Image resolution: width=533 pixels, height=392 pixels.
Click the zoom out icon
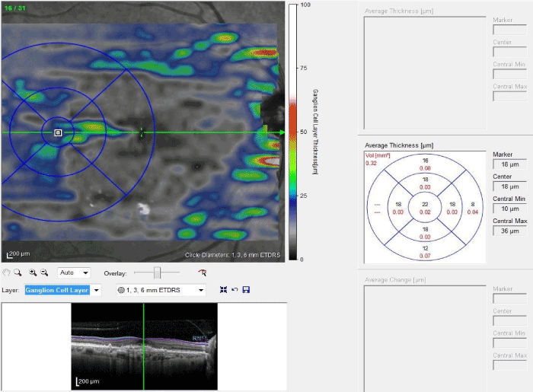44,272
